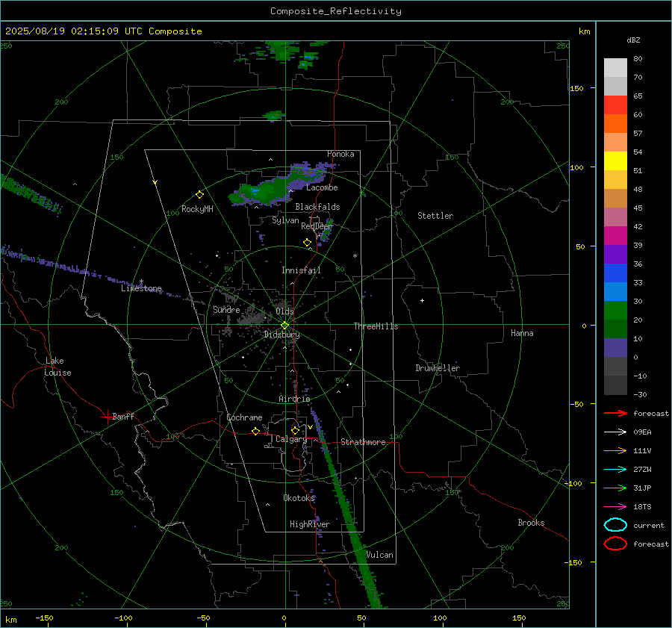Click the white 09EA arrow icon
672x628 pixels.
(x=615, y=432)
